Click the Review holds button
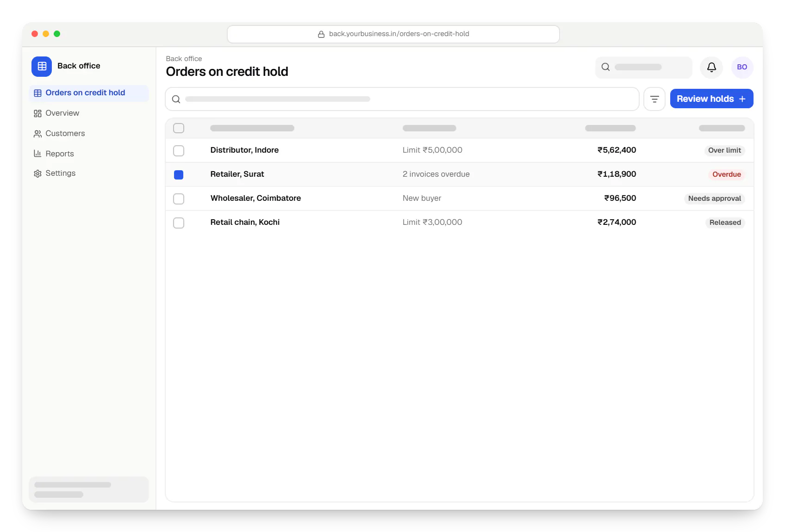The width and height of the screenshot is (785, 532). [x=711, y=99]
